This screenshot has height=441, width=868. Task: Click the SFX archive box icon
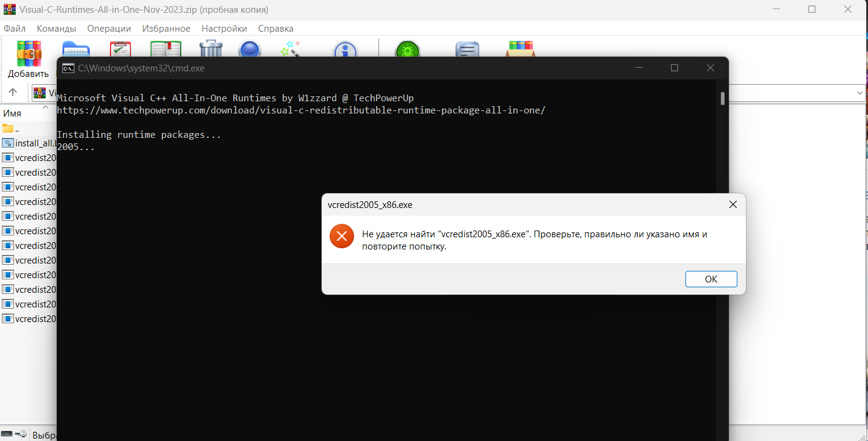[521, 49]
